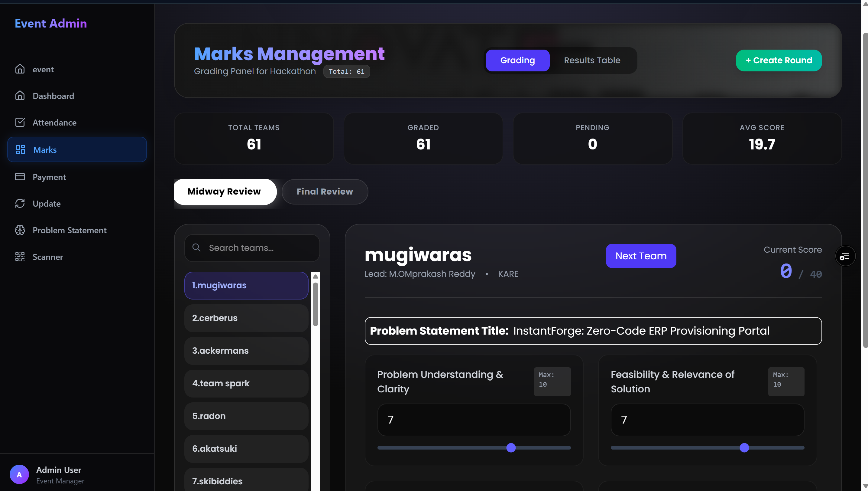Viewport: 868px width, 491px height.
Task: Switch to Results Table view
Action: (x=592, y=61)
